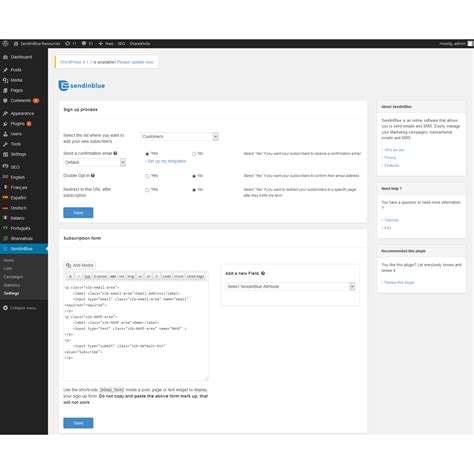The image size is (474, 474).
Task: Click Collapse menu at sidebar bottom
Action: [x=19, y=308]
